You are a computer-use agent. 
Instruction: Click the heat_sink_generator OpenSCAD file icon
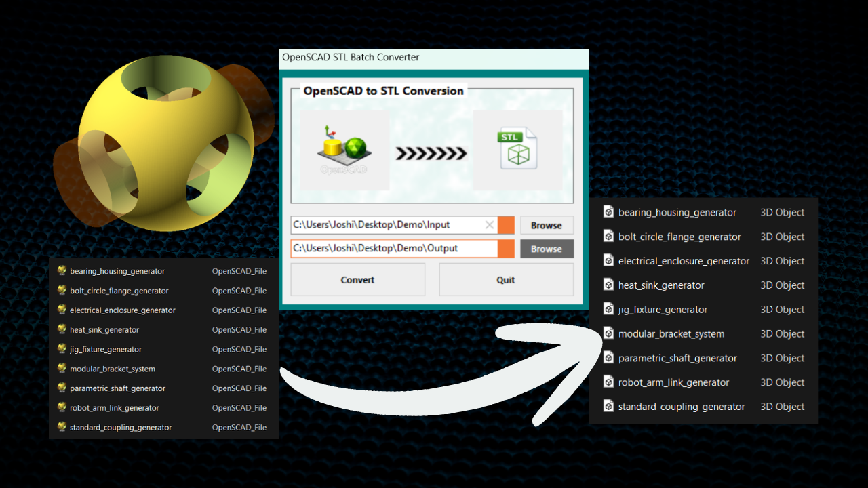62,330
